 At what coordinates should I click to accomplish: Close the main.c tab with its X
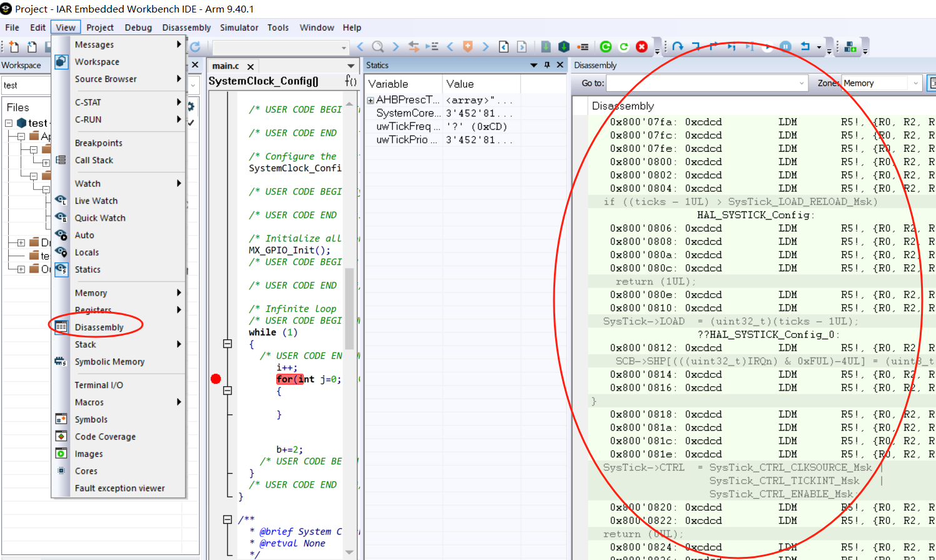(251, 66)
